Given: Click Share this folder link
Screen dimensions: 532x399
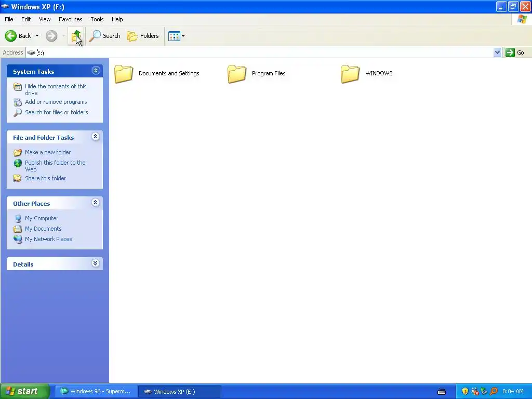Looking at the screenshot, I should pos(46,178).
